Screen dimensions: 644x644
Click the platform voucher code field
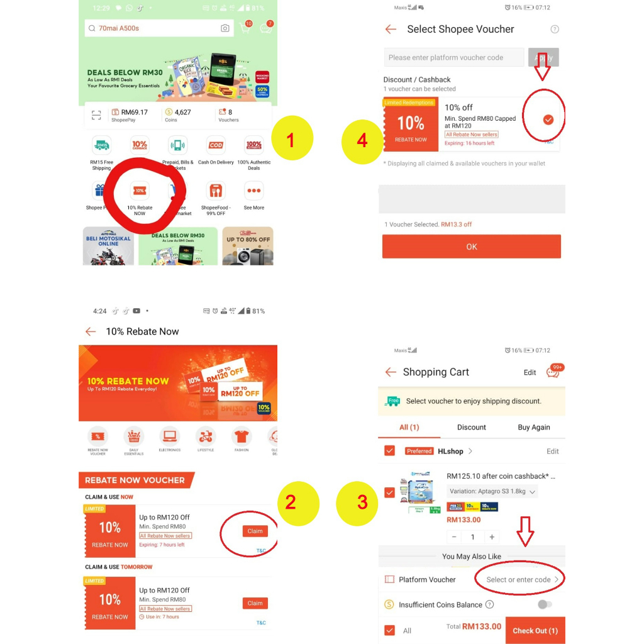click(x=454, y=57)
